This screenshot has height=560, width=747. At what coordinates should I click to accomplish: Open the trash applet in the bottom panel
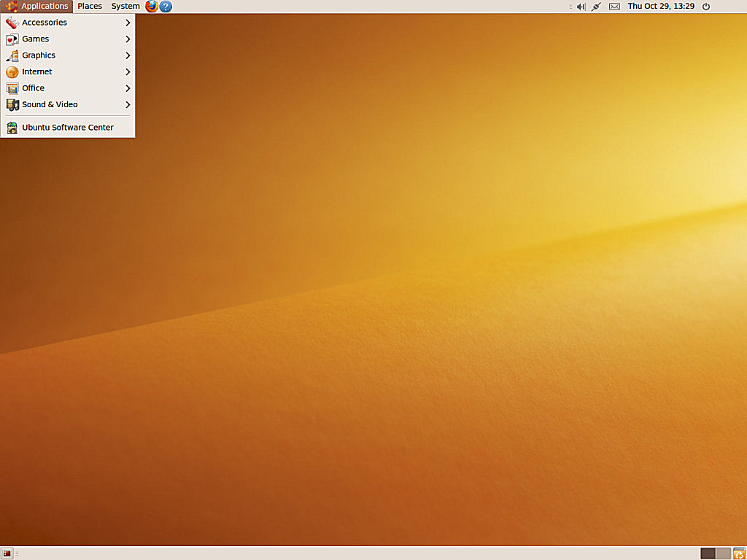pyautogui.click(x=739, y=553)
